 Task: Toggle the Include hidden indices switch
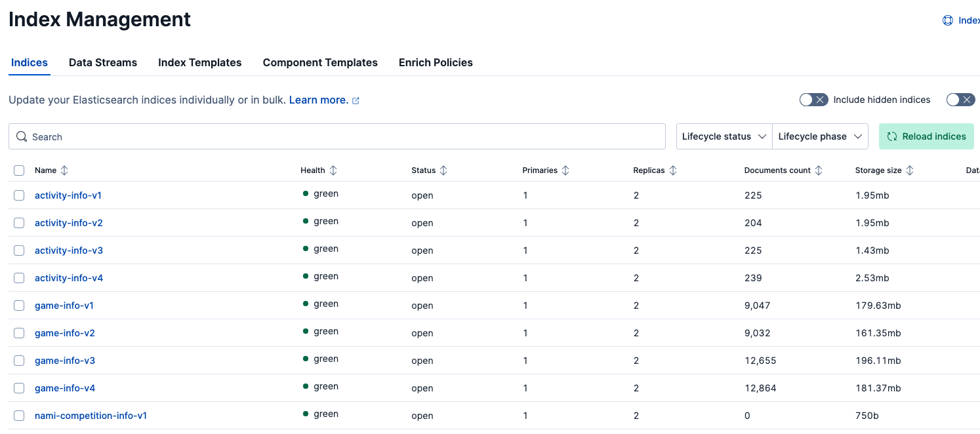coord(813,100)
